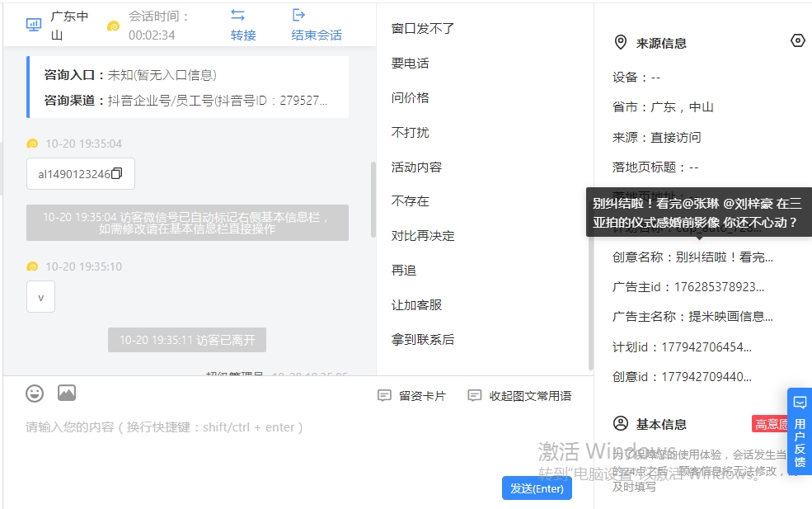The width and height of the screenshot is (812, 509).
Task: Click the 咨询渠道 抖音企业号 text
Action: pyautogui.click(x=185, y=100)
